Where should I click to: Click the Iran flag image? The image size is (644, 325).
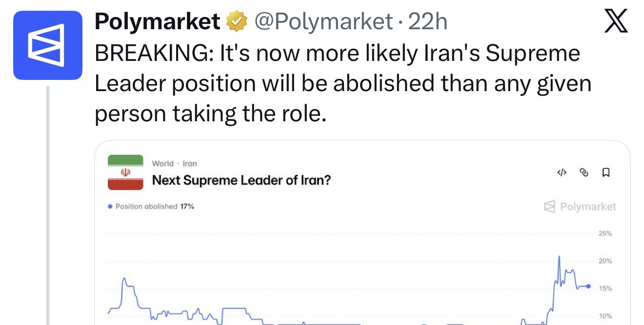pyautogui.click(x=125, y=172)
